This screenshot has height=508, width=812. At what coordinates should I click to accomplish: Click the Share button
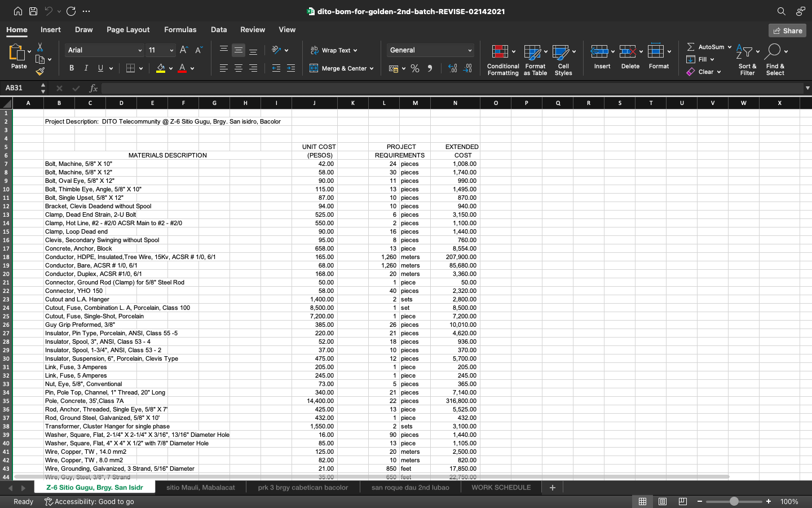787,30
